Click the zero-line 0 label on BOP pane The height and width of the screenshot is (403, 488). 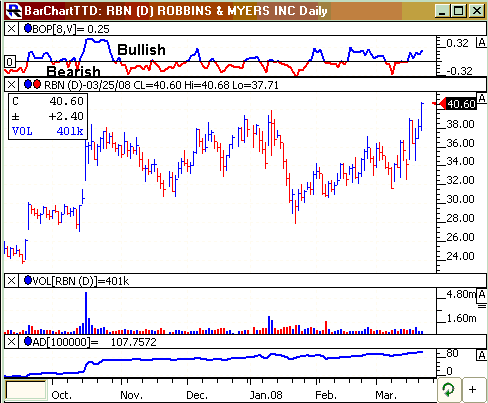(x=10, y=62)
